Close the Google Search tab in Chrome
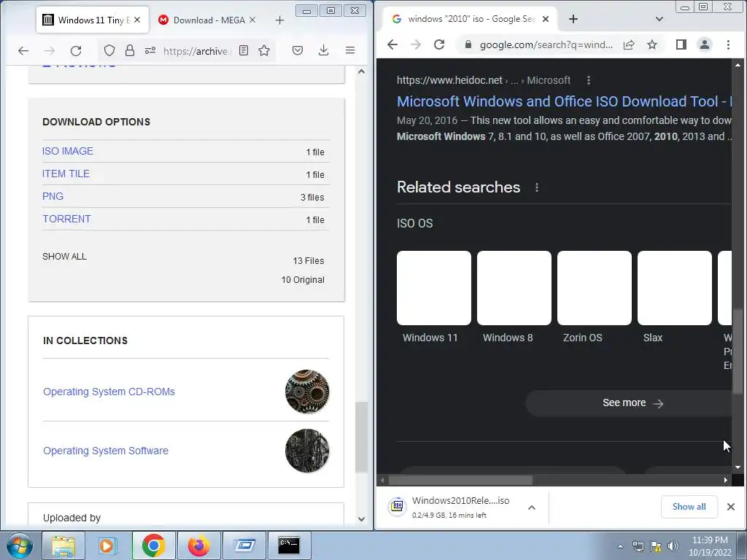 (546, 19)
